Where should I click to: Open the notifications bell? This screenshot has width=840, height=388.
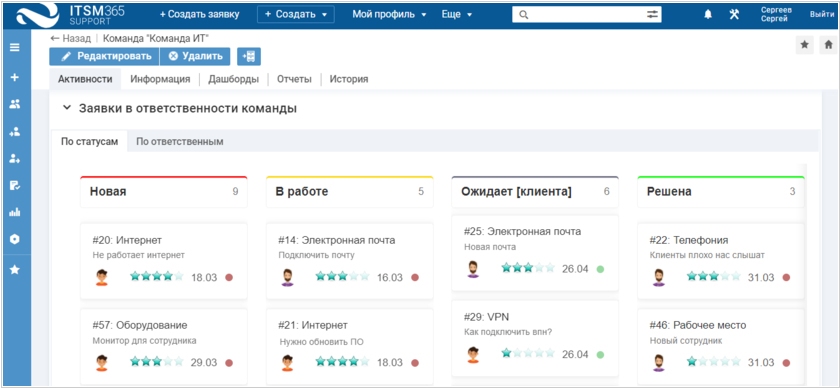(708, 15)
